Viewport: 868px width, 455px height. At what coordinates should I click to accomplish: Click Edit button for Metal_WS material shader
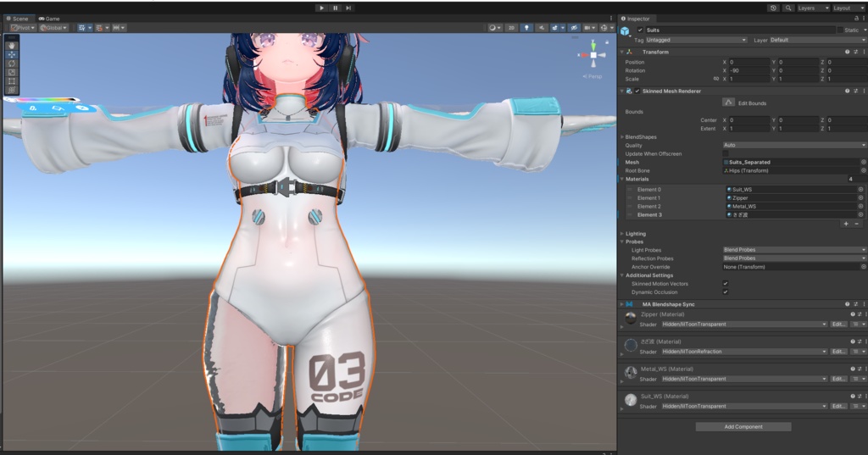point(838,380)
